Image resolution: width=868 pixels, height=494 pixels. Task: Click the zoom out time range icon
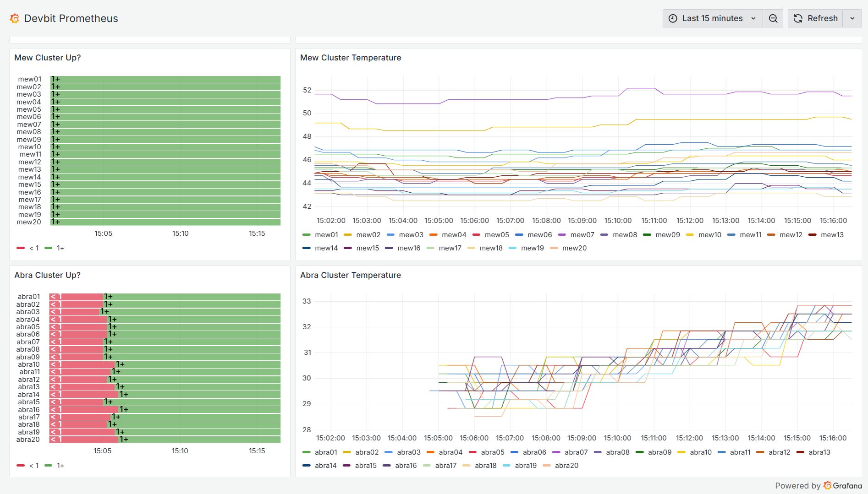(773, 18)
